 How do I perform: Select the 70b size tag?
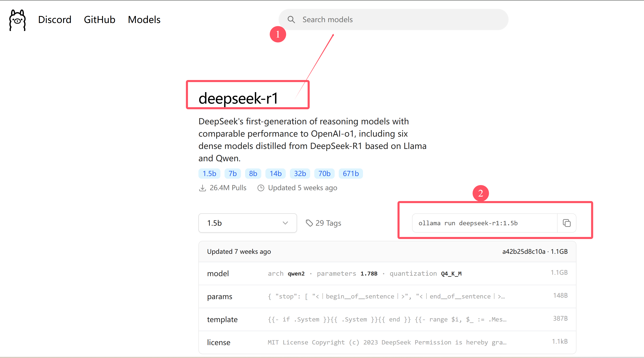[324, 174]
